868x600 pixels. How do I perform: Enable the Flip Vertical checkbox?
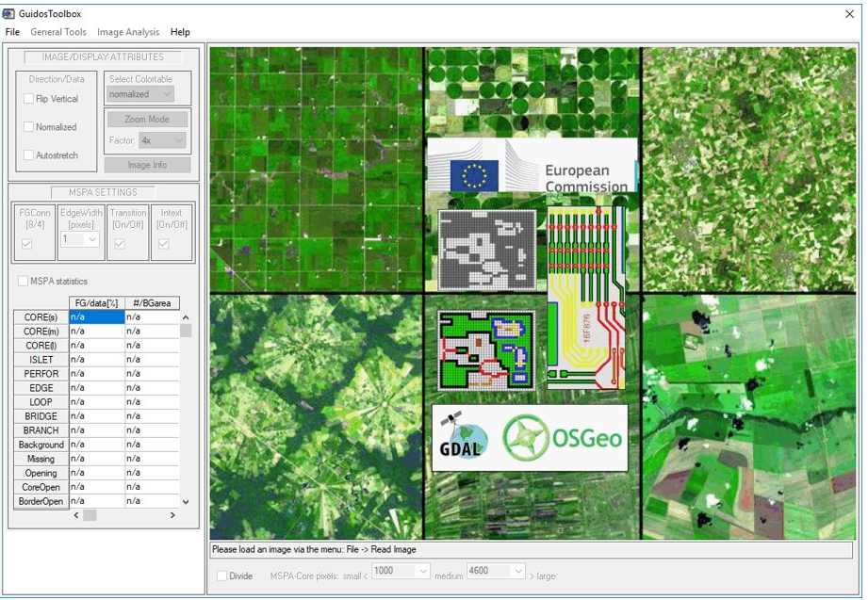[x=29, y=99]
